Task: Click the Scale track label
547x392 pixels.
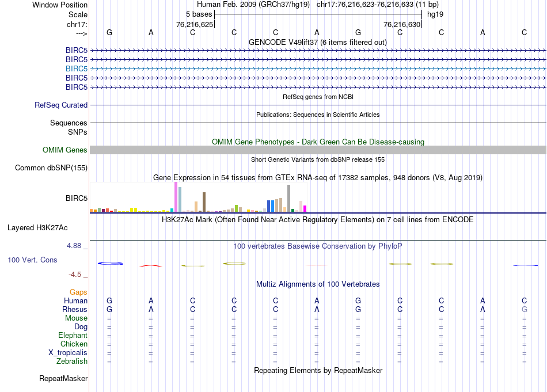Action: tap(78, 14)
